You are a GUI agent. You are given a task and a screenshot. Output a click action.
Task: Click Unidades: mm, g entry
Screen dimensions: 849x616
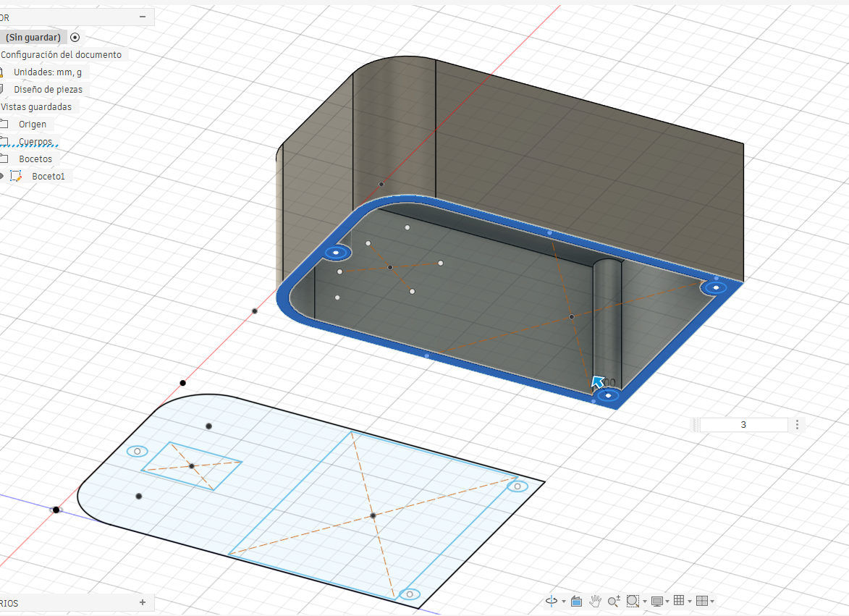(48, 72)
